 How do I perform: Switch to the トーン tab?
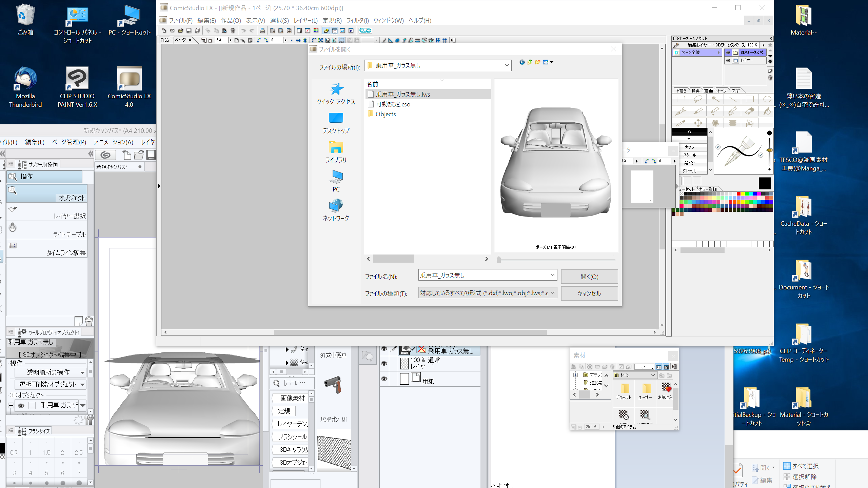[x=722, y=90]
